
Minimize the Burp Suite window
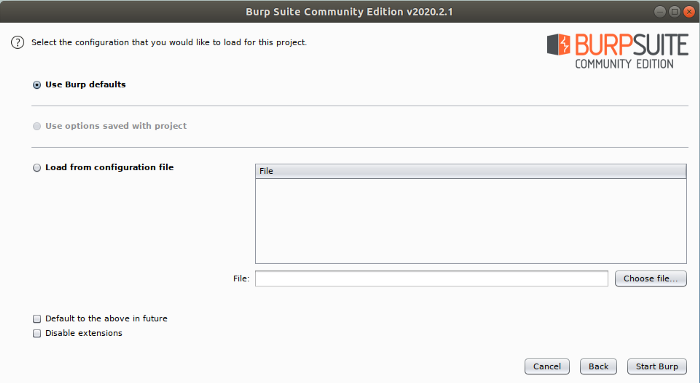pos(660,12)
